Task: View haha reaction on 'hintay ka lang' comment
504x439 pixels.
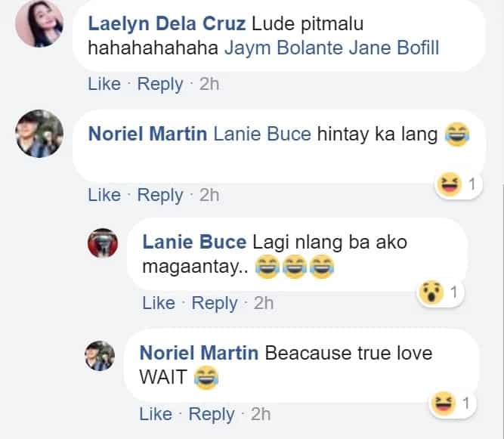Action: point(459,184)
